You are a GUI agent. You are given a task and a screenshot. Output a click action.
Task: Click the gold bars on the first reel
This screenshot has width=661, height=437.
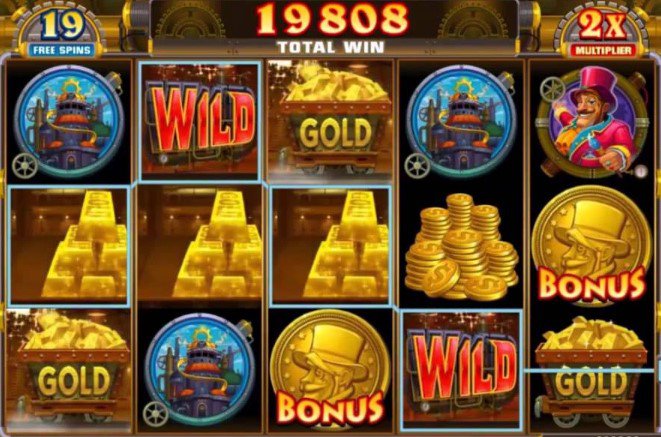(69, 246)
